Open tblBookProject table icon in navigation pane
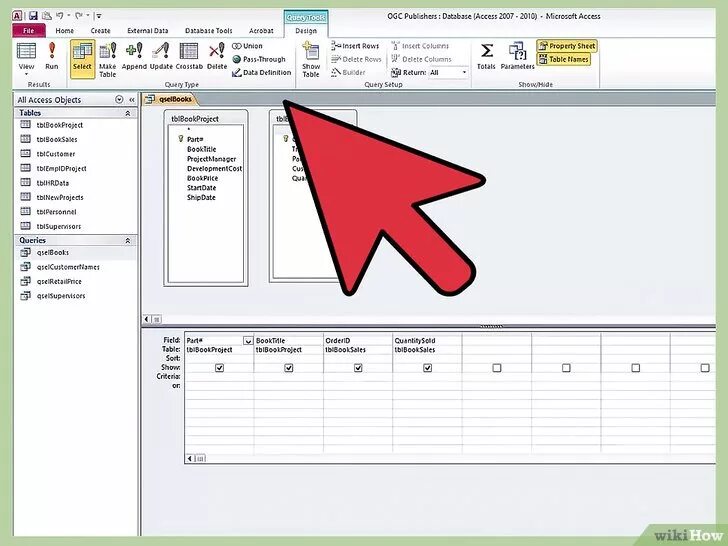Viewport: 728px width, 546px height. click(x=26, y=124)
